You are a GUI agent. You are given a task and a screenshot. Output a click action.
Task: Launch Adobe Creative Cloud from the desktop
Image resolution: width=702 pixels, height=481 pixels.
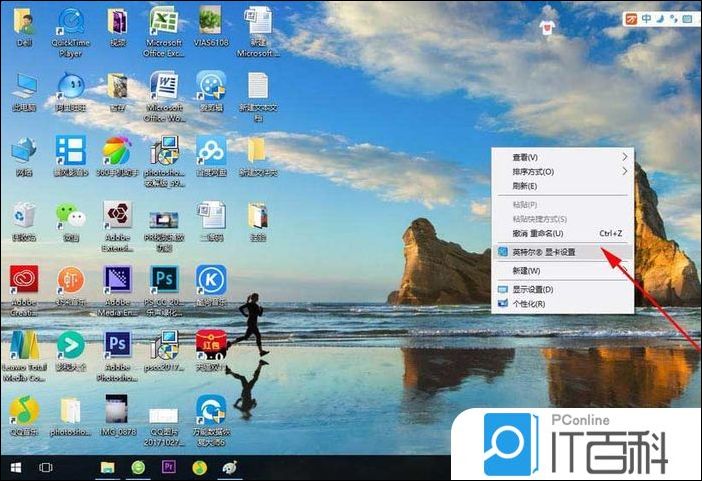click(x=24, y=279)
